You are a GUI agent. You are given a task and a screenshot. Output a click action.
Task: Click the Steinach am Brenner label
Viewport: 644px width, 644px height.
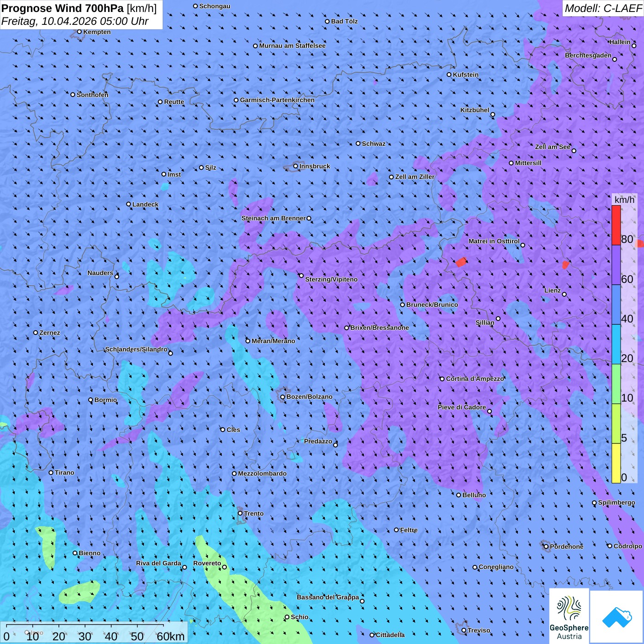point(274,218)
